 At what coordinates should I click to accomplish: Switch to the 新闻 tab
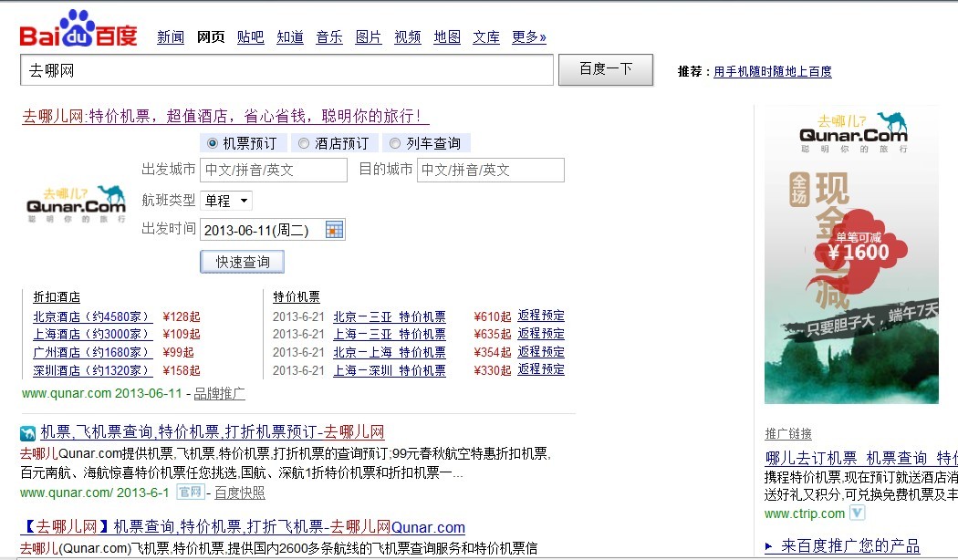coord(171,37)
